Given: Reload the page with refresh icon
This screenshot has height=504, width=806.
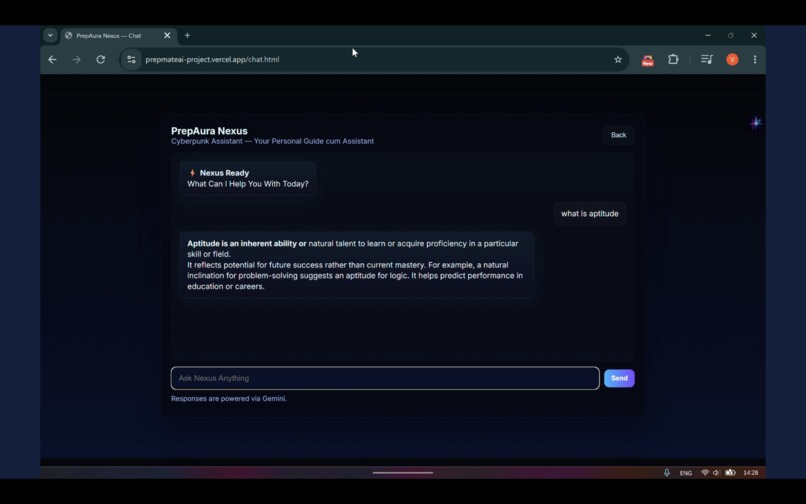Looking at the screenshot, I should [101, 60].
